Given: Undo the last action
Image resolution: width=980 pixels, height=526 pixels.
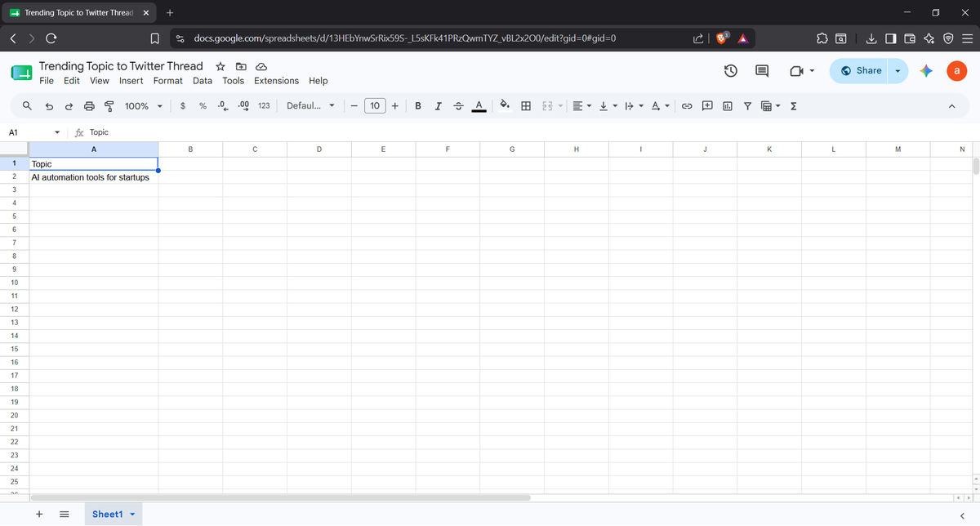Looking at the screenshot, I should pyautogui.click(x=49, y=106).
